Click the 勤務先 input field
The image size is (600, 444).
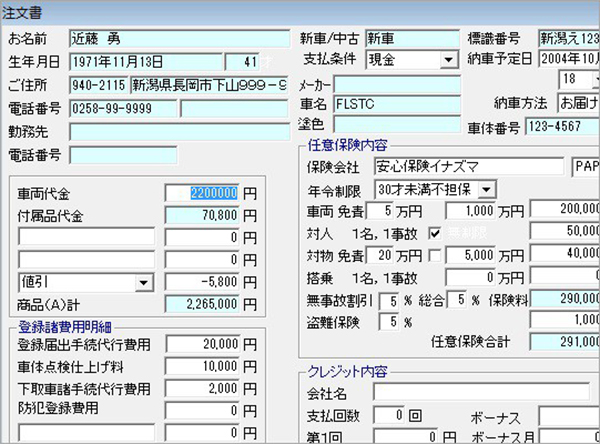[179, 132]
